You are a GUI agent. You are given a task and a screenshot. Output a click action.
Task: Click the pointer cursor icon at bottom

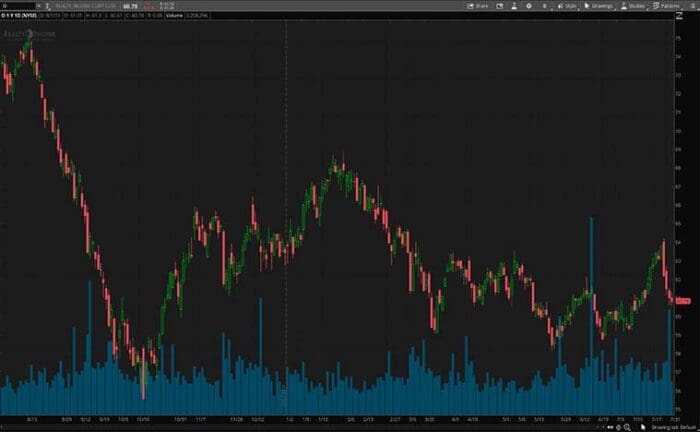[643, 427]
